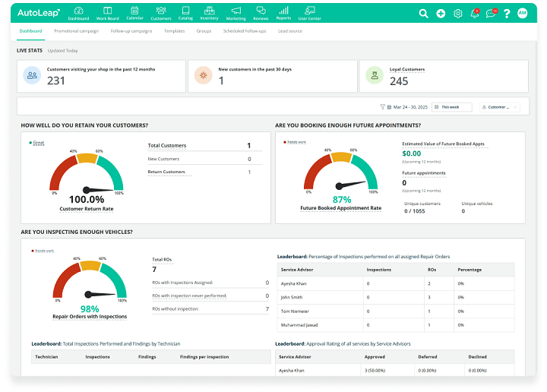547x392 pixels.
Task: Click the Loyal Customers stat card
Action: [x=443, y=76]
